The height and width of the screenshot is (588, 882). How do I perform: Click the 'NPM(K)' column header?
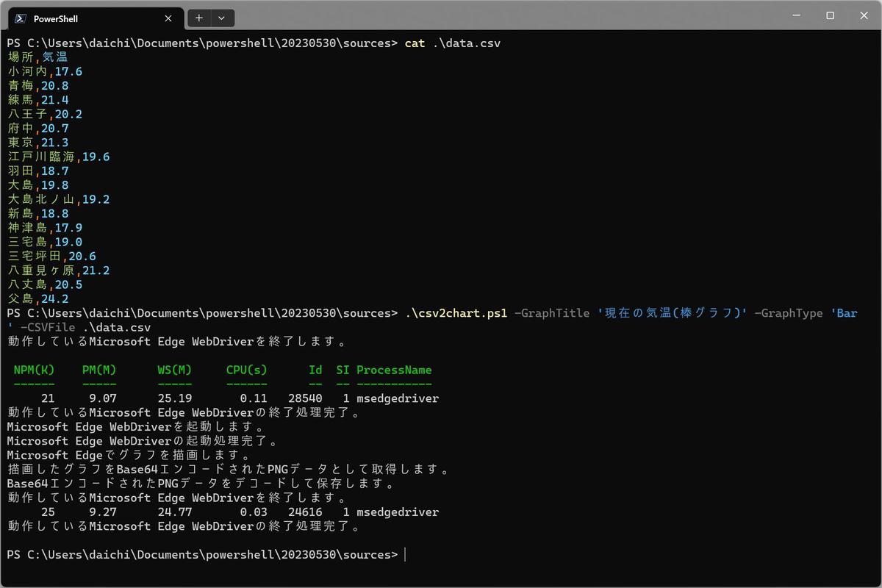tap(34, 370)
